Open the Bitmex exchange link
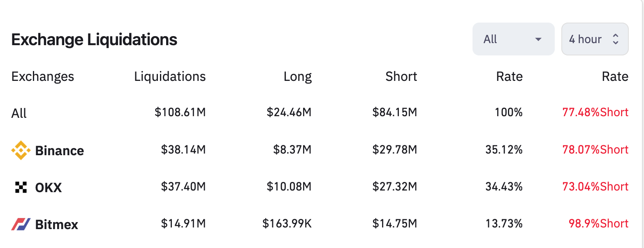This screenshot has width=644, height=248. click(x=57, y=225)
